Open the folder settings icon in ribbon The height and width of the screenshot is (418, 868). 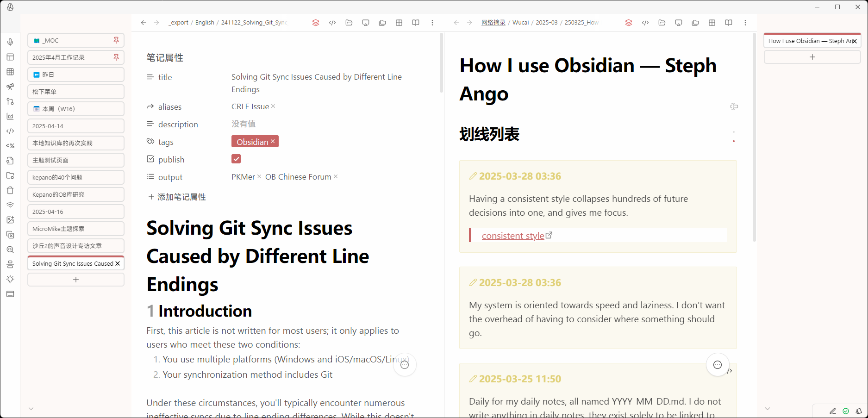click(10, 175)
